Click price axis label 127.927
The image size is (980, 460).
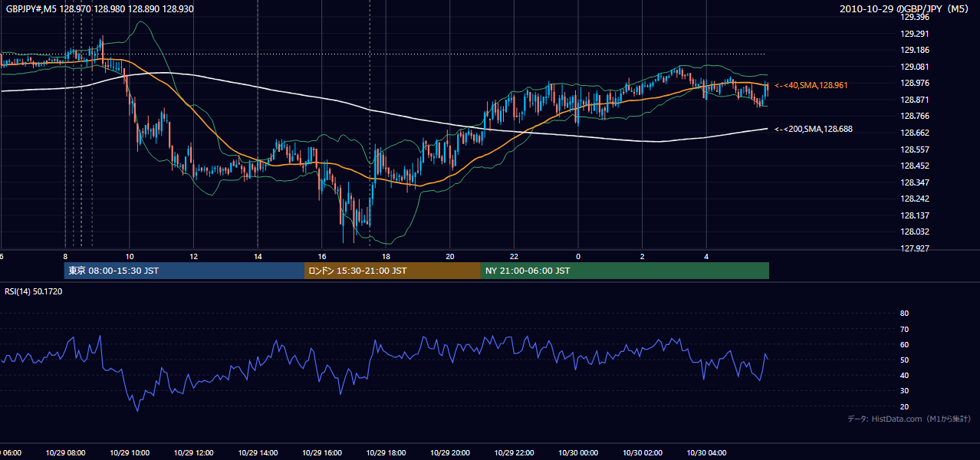pos(914,248)
